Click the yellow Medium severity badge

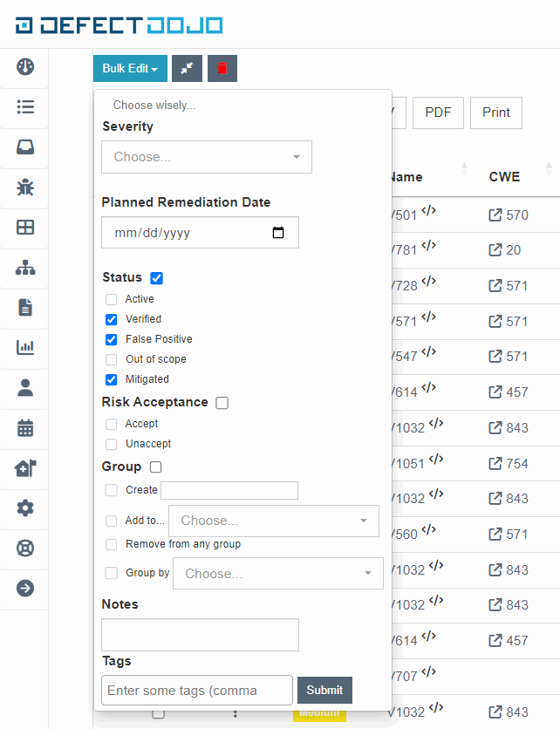pos(318,712)
